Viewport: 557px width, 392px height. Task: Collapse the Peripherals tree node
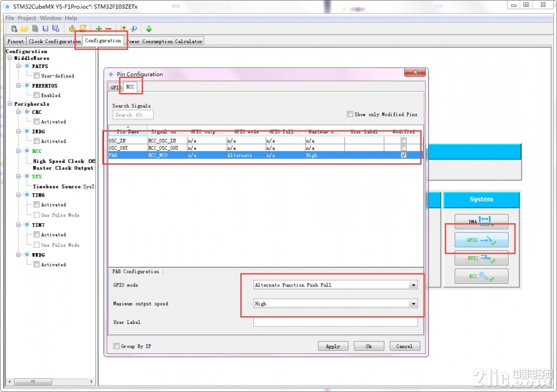coord(10,103)
